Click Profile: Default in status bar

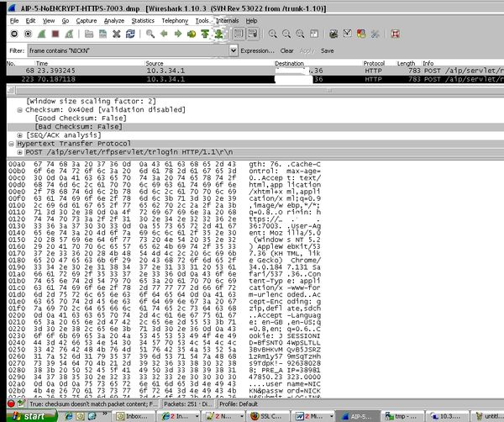239,404
